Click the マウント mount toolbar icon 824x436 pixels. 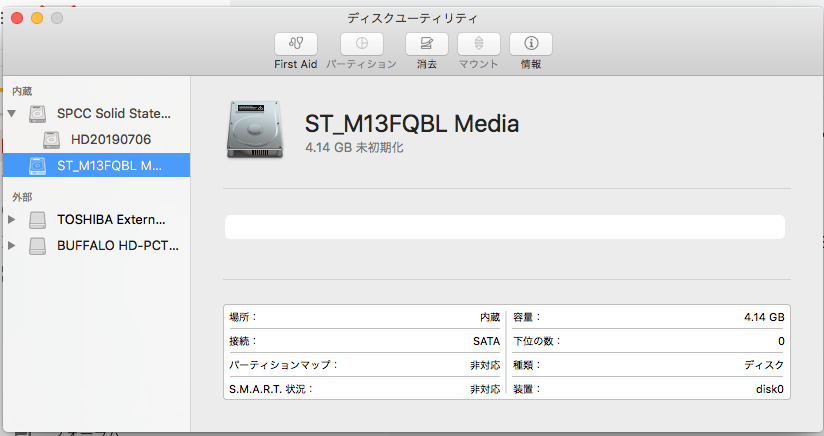(479, 44)
